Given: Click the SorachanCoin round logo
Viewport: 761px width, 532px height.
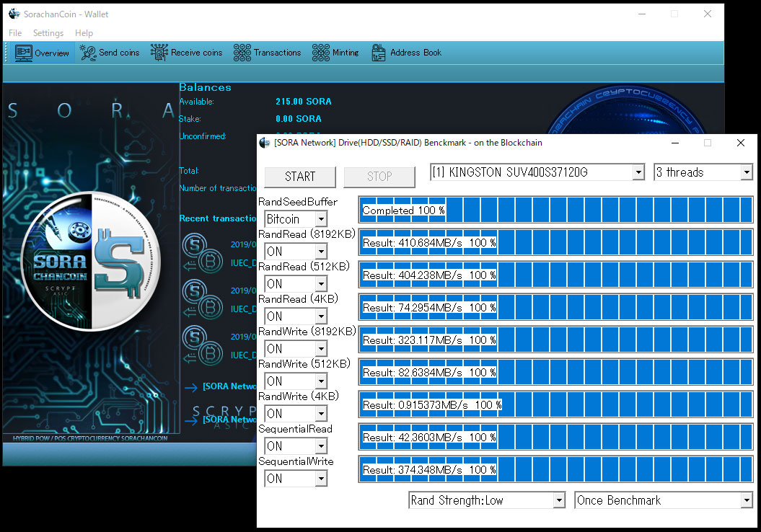Looking at the screenshot, I should click(x=91, y=262).
